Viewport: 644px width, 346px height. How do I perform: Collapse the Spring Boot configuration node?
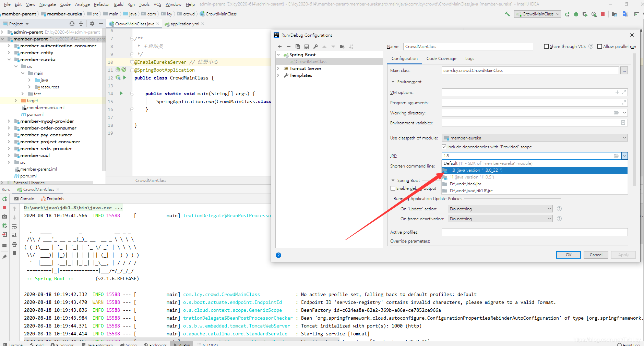(278, 55)
